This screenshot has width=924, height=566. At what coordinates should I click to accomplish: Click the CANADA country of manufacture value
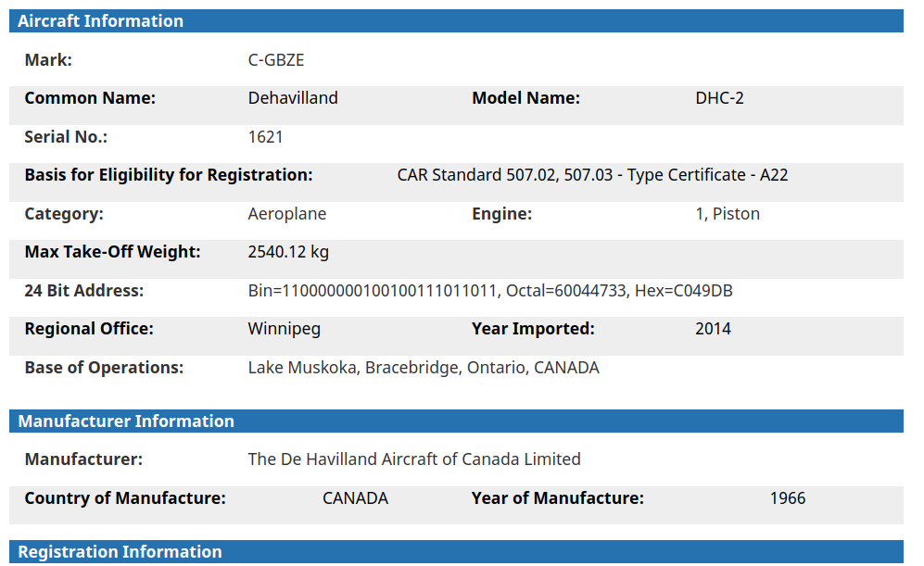click(x=355, y=498)
